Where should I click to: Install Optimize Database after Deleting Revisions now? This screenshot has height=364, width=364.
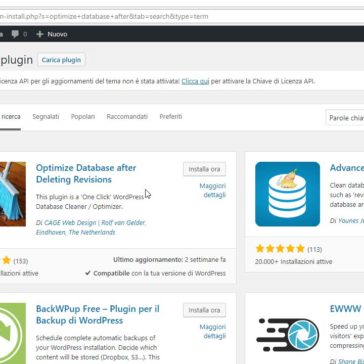(x=204, y=169)
